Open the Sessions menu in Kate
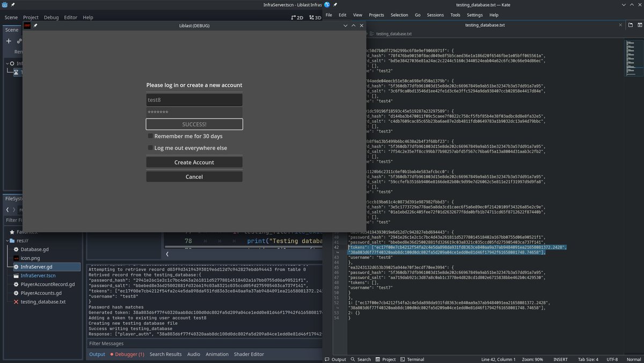This screenshot has width=644, height=363. click(x=435, y=15)
